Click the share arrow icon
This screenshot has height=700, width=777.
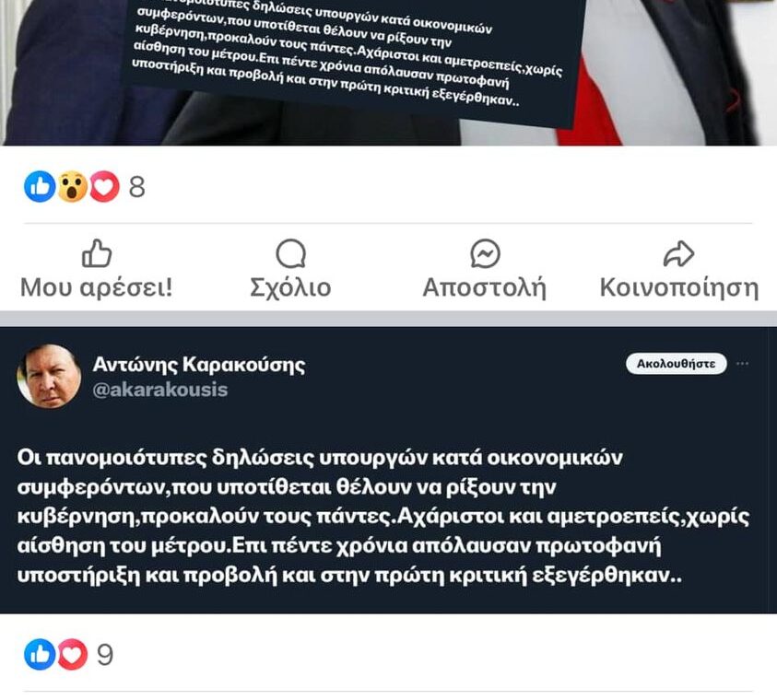pos(678,253)
